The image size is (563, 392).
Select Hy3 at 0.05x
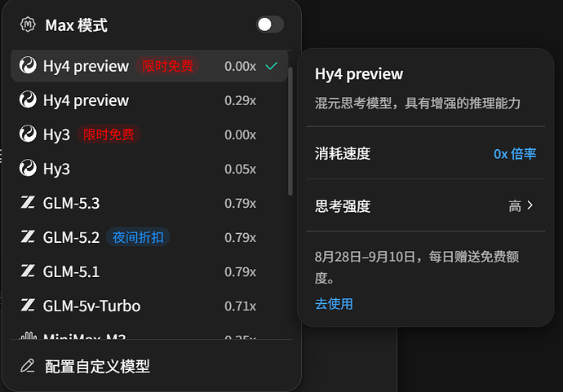coord(149,169)
